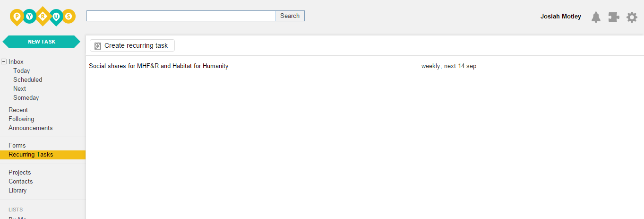The width and height of the screenshot is (644, 219).
Task: Open the Forms section
Action: pyautogui.click(x=17, y=146)
